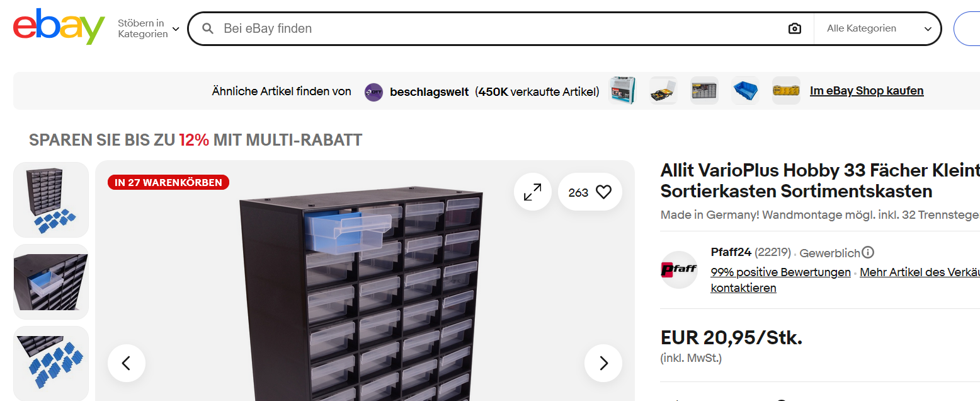This screenshot has height=401, width=980.
Task: Select first thumbnail with cabinet and dividers
Action: [51, 200]
